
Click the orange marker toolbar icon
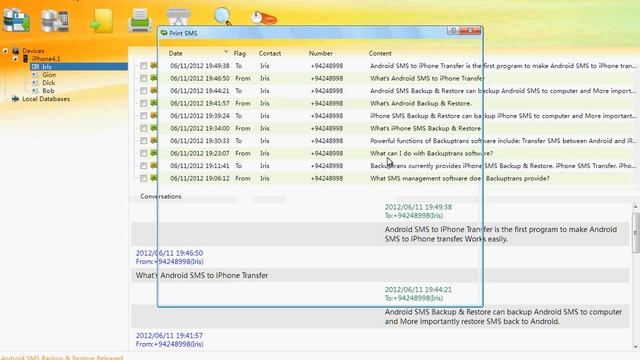click(264, 18)
